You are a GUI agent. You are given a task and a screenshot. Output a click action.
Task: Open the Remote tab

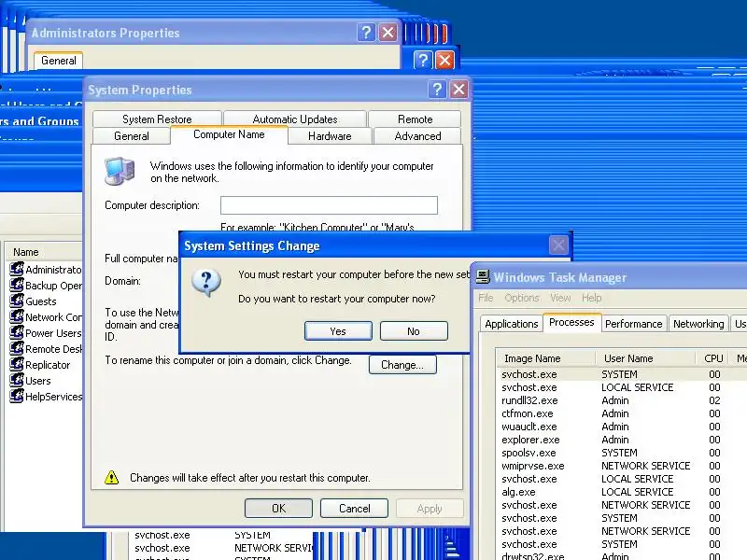[415, 119]
